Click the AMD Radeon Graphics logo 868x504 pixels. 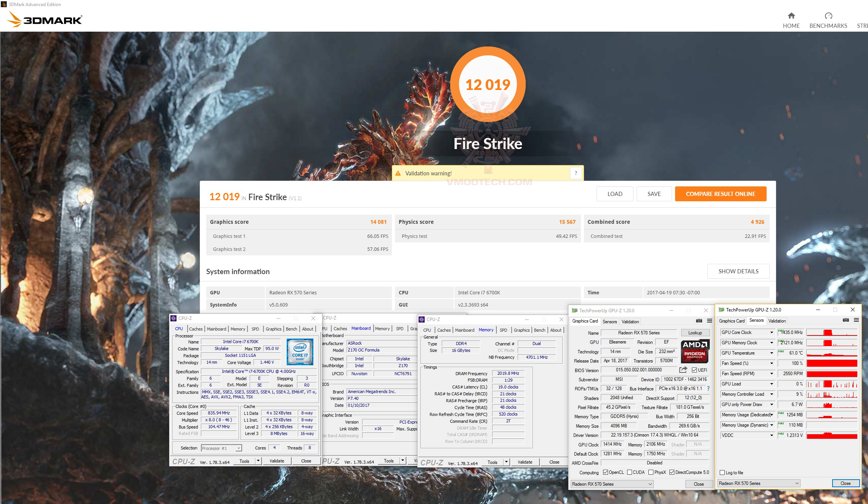pos(695,350)
